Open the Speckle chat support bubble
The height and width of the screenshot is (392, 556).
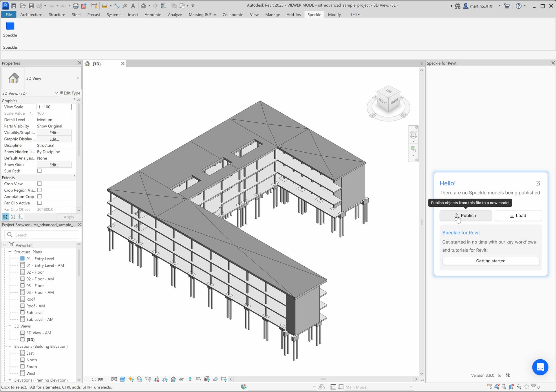[x=540, y=367]
